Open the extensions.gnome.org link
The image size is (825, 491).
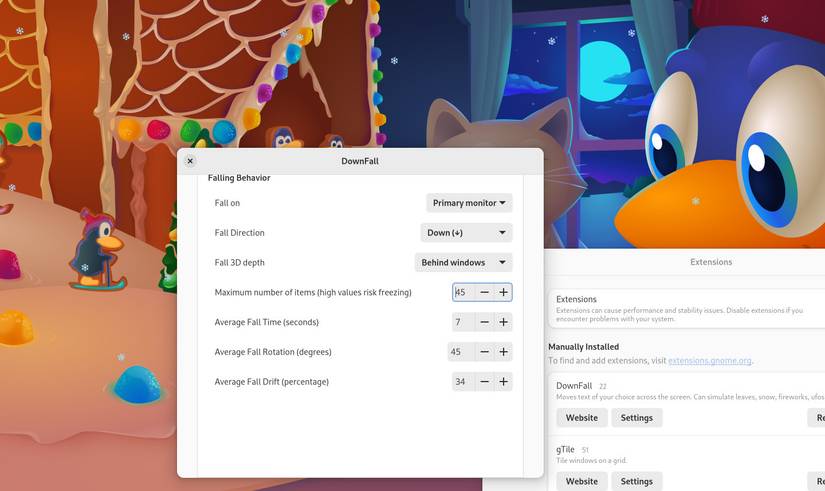[709, 360]
